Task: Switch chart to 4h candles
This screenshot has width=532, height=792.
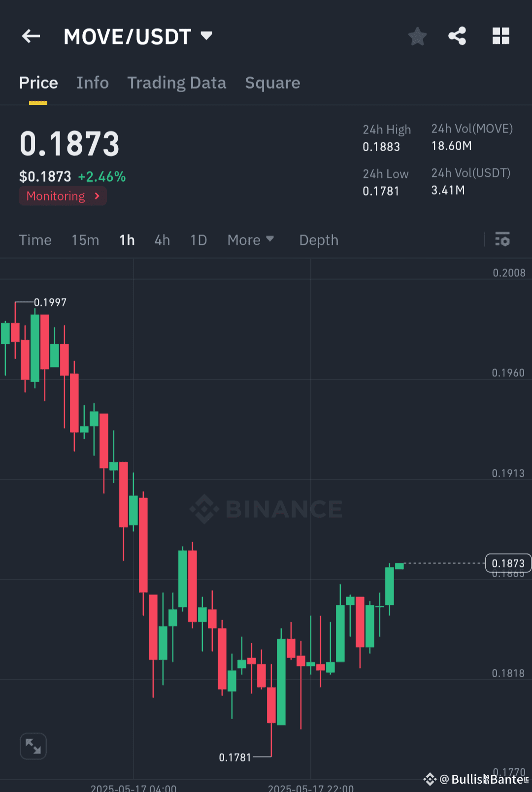Action: (162, 240)
